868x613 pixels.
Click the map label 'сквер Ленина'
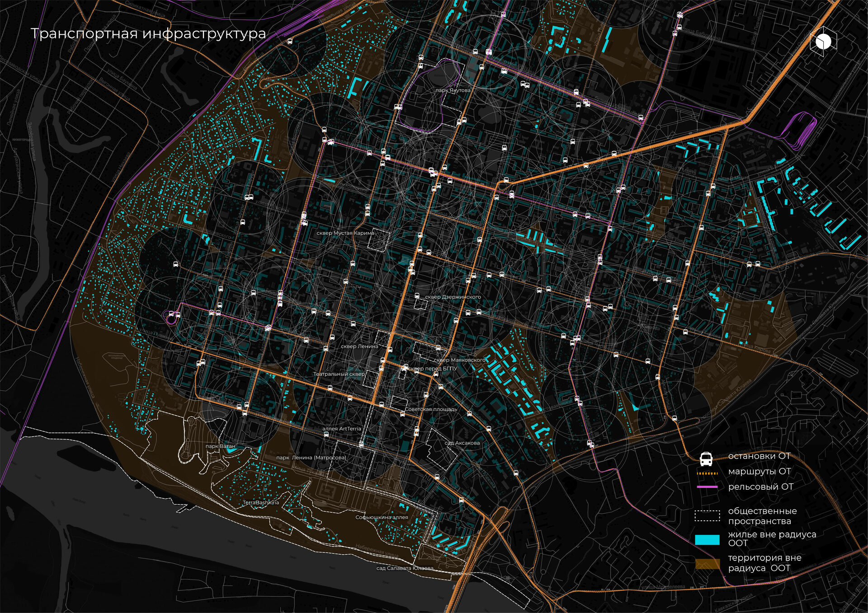(359, 346)
